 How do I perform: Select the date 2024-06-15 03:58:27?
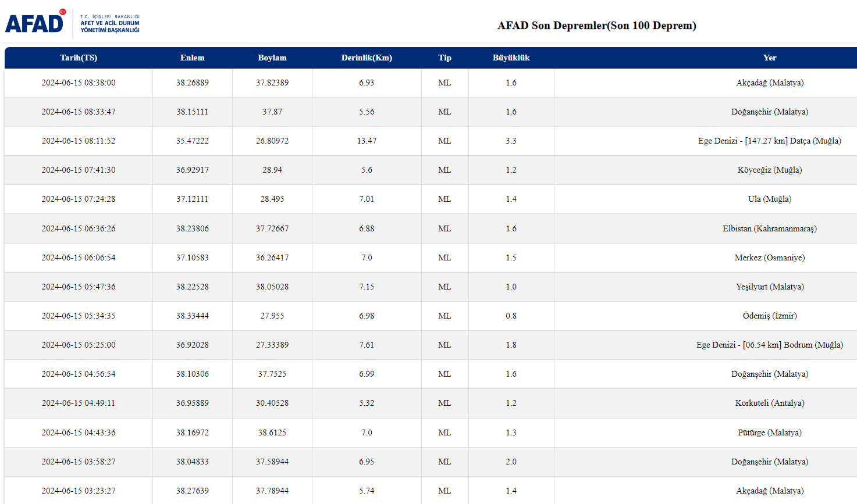pos(79,462)
